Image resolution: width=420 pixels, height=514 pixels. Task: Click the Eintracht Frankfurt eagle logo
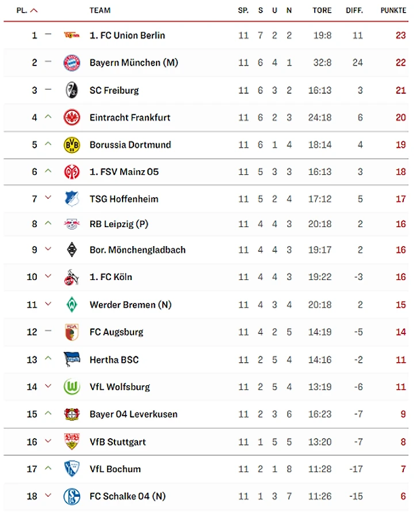(71, 117)
